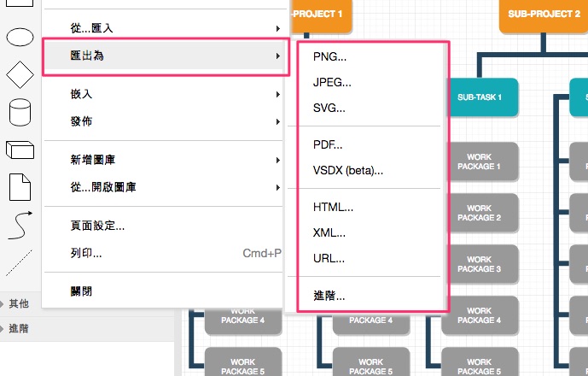This screenshot has height=376, width=588.
Task: Select the ellipse shape in sidebar
Action: coord(20,37)
